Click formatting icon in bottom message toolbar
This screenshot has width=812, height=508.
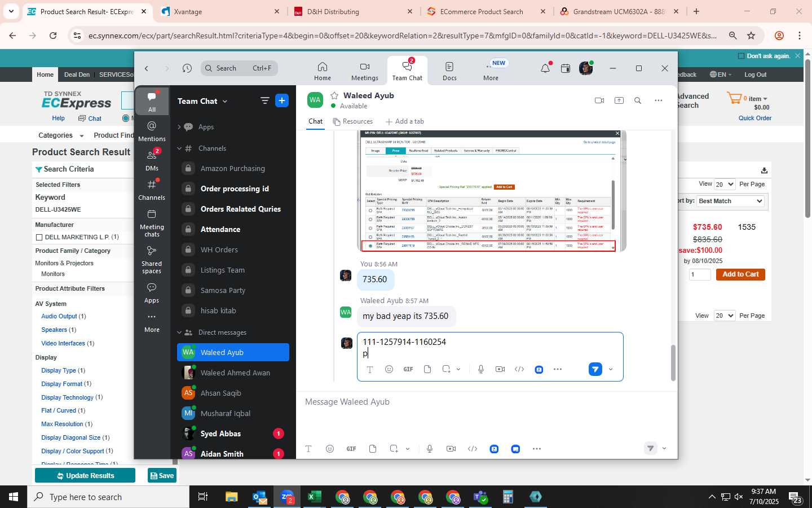click(x=308, y=449)
